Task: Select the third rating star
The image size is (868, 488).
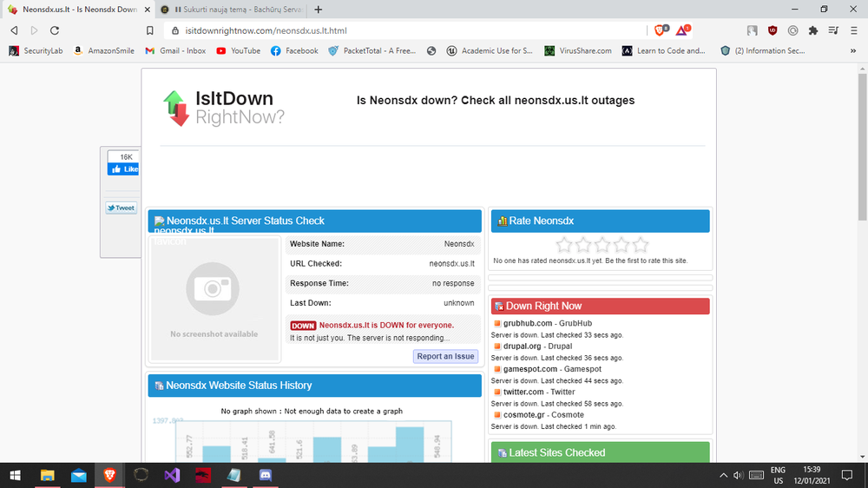Action: pyautogui.click(x=602, y=245)
